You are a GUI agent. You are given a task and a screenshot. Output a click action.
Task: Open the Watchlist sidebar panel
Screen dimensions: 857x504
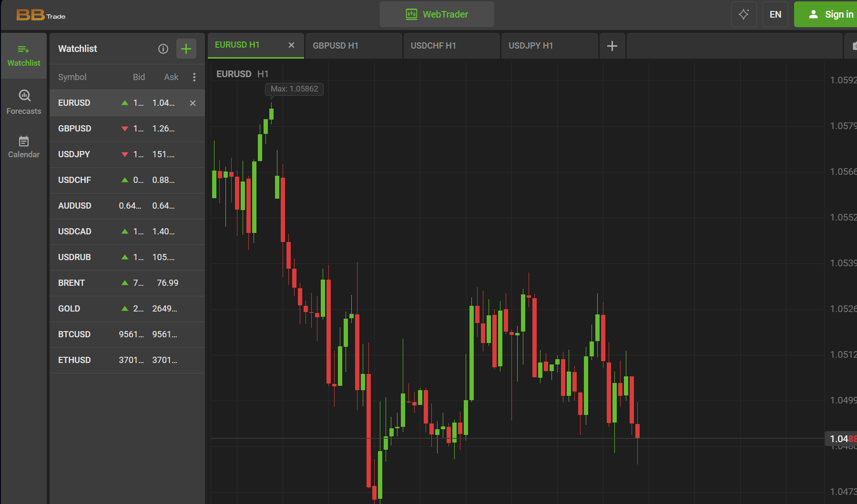point(24,55)
